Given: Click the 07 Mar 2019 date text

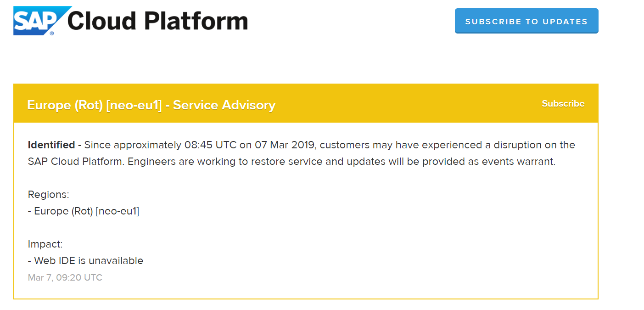Looking at the screenshot, I should (284, 145).
